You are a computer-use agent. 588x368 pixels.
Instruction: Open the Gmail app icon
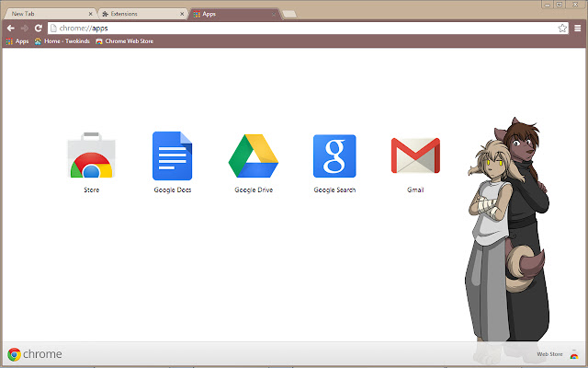click(415, 155)
